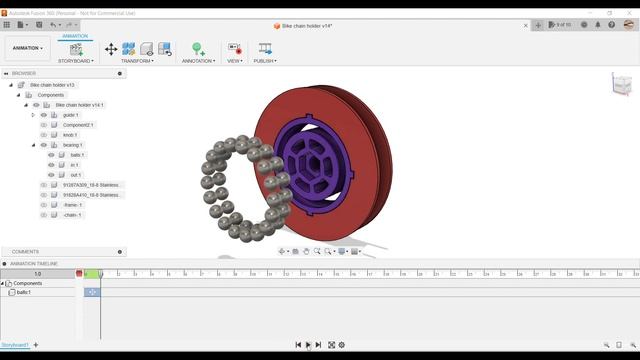Select the Bike chain holder v14 document tab
Viewport: 640px width, 360px height.
tap(303, 26)
